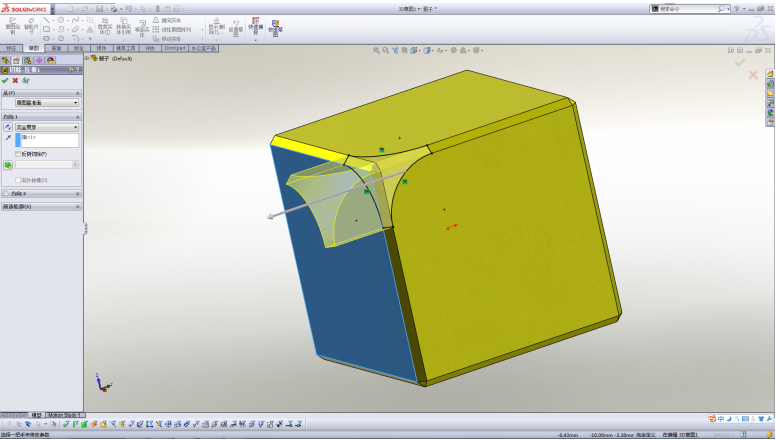Select the Line sketch tool

point(46,20)
